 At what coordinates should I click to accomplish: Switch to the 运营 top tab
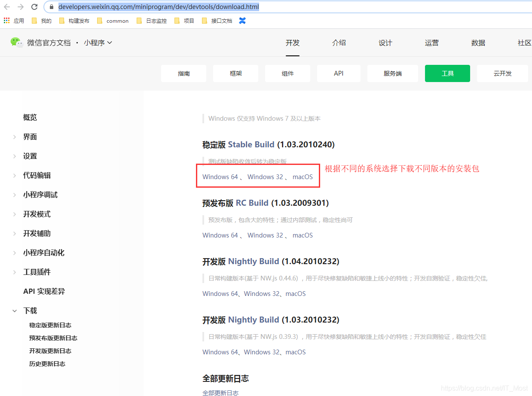(432, 43)
